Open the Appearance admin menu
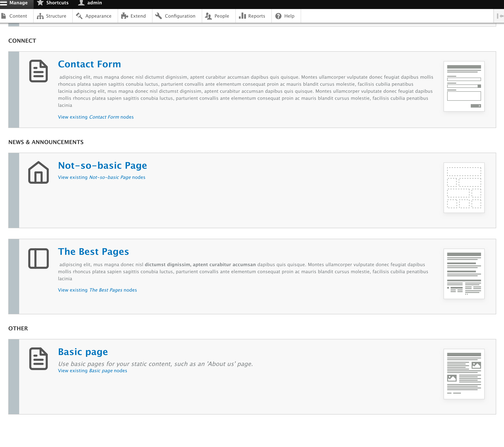Screen dimensions: 504x447 tap(94, 16)
